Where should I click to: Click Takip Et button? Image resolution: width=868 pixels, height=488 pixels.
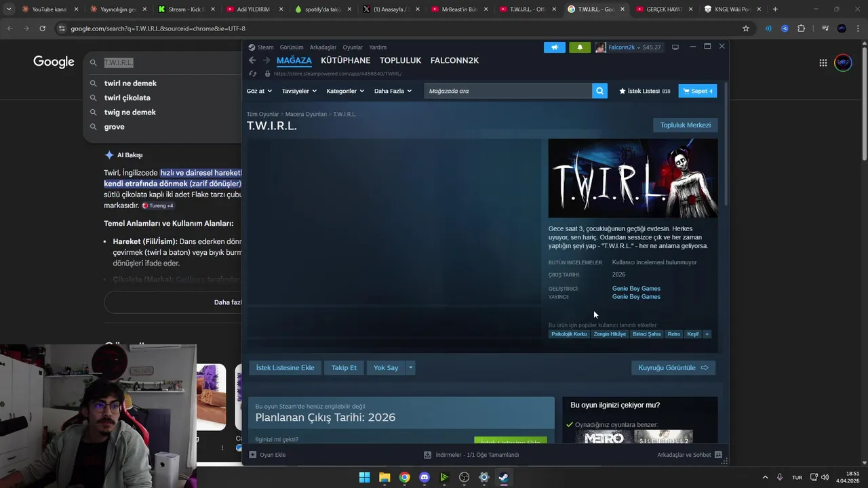coord(344,367)
